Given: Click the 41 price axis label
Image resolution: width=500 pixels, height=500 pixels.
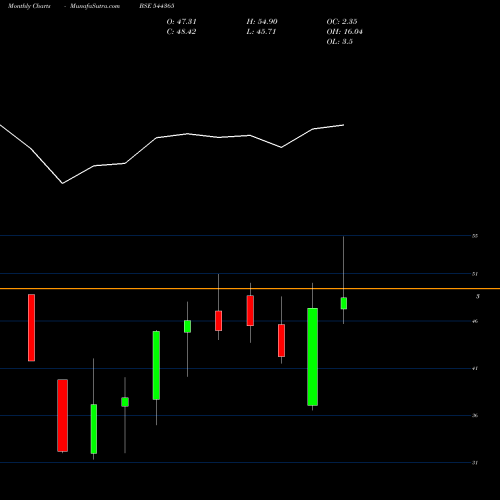Looking at the screenshot, I should 475,368.
